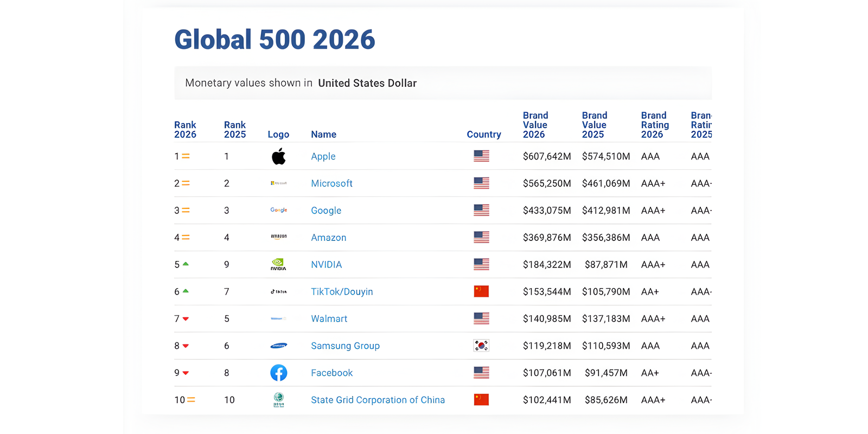Click the green up arrow beside rank 6
Screen dimensions: 868x434
pos(186,291)
